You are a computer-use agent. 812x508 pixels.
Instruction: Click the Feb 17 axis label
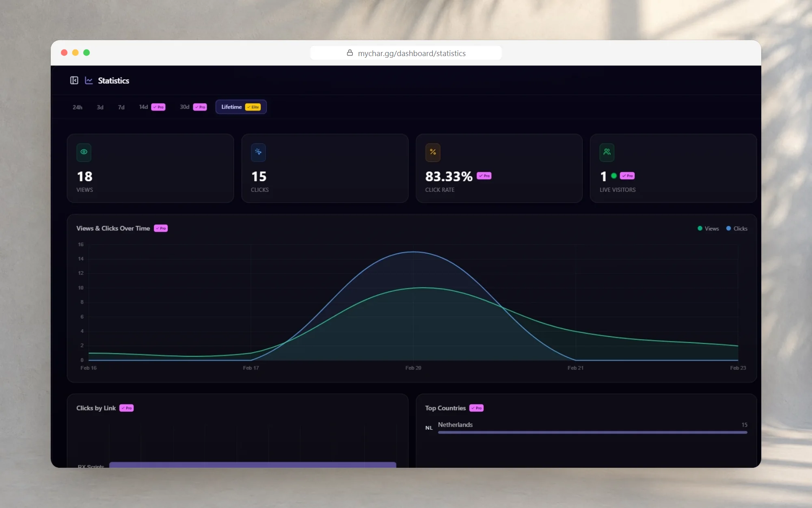pyautogui.click(x=251, y=368)
